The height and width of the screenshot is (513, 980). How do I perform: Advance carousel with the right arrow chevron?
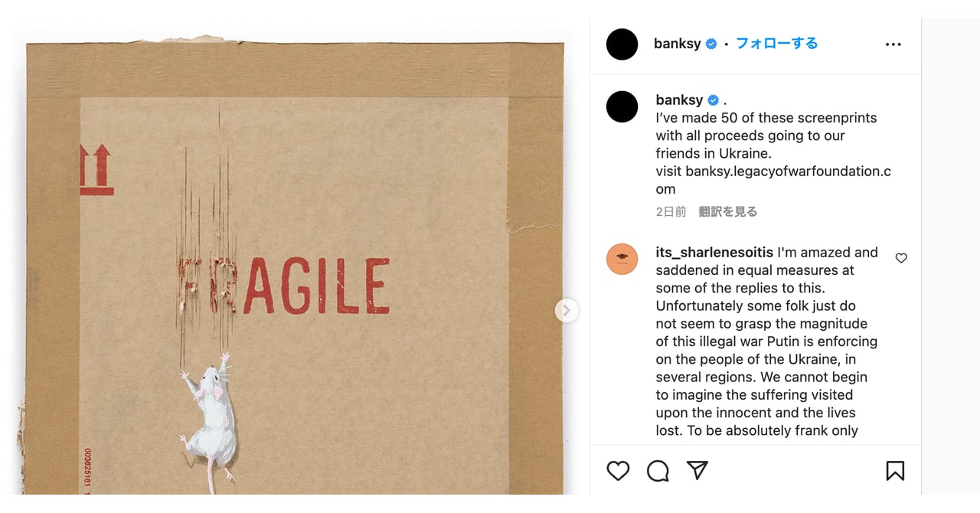(566, 311)
